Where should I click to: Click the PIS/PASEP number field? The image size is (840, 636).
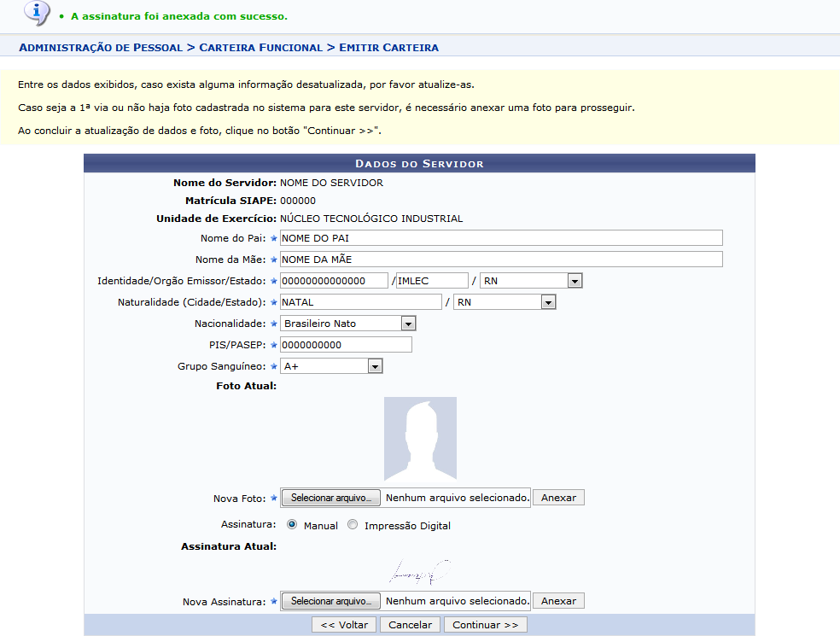346,345
